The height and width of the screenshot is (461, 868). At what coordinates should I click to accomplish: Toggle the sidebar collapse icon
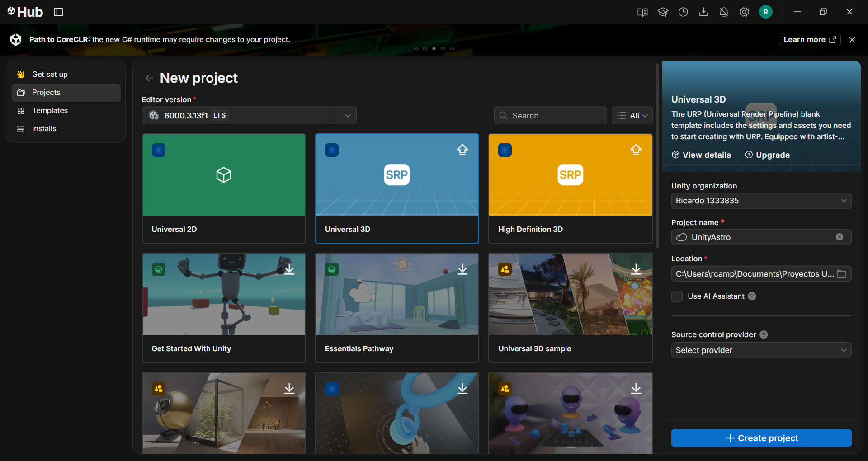click(x=58, y=12)
